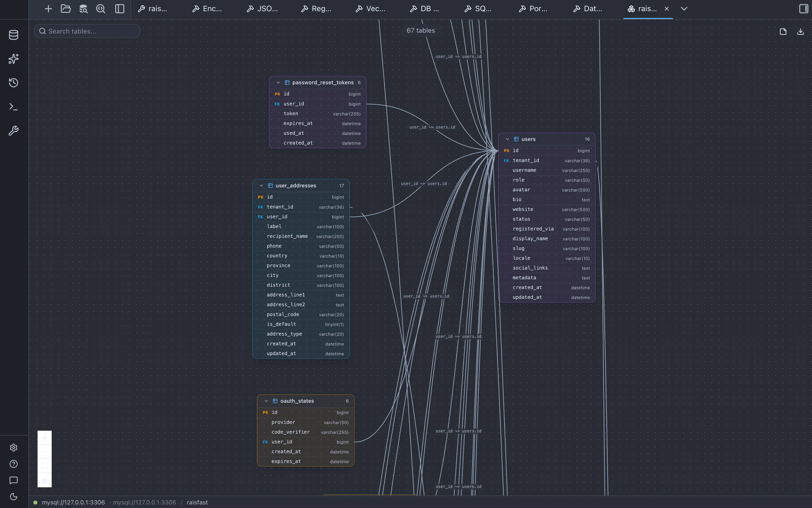
Task: Open the database search icon in toolbar
Action: pos(83,9)
